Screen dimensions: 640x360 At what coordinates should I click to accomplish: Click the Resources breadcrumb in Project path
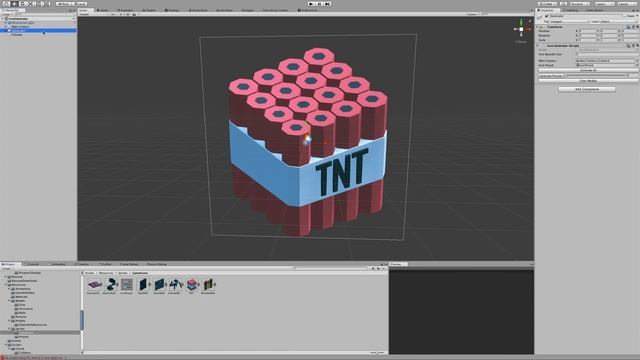(105, 273)
